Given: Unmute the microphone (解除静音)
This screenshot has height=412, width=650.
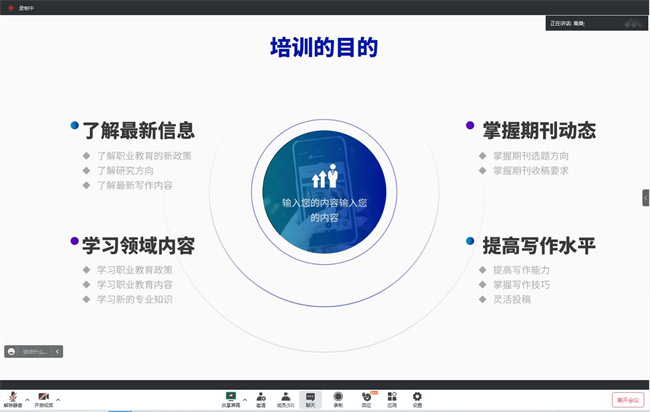Looking at the screenshot, I should [x=13, y=400].
